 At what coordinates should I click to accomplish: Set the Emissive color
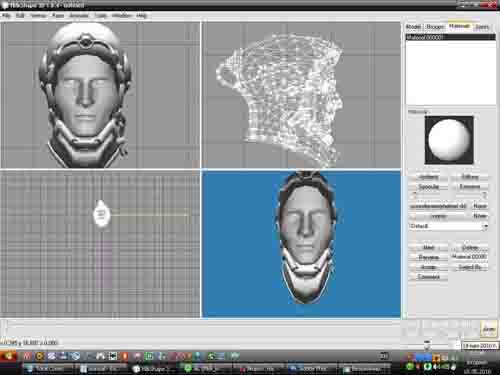coord(470,187)
